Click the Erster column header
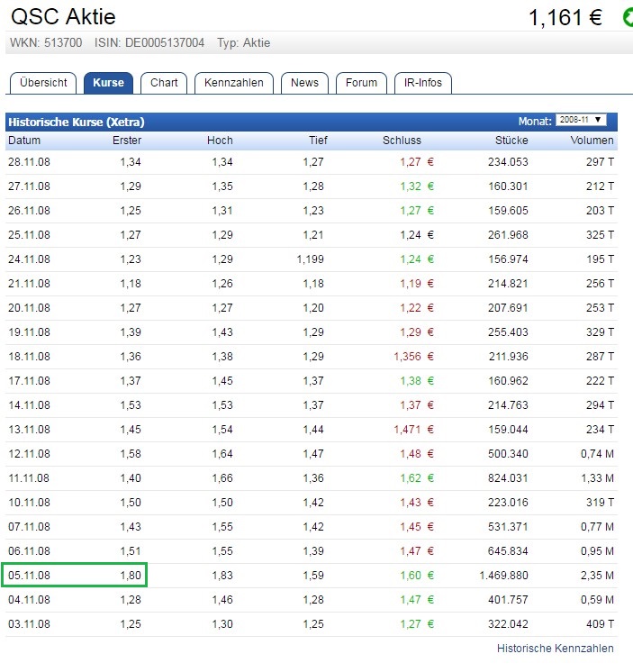 (127, 141)
